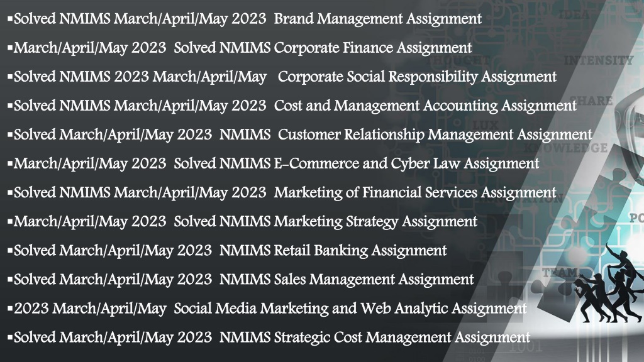
Task: Click the bullet before Strategic Cost Management line
Action: tap(10, 337)
